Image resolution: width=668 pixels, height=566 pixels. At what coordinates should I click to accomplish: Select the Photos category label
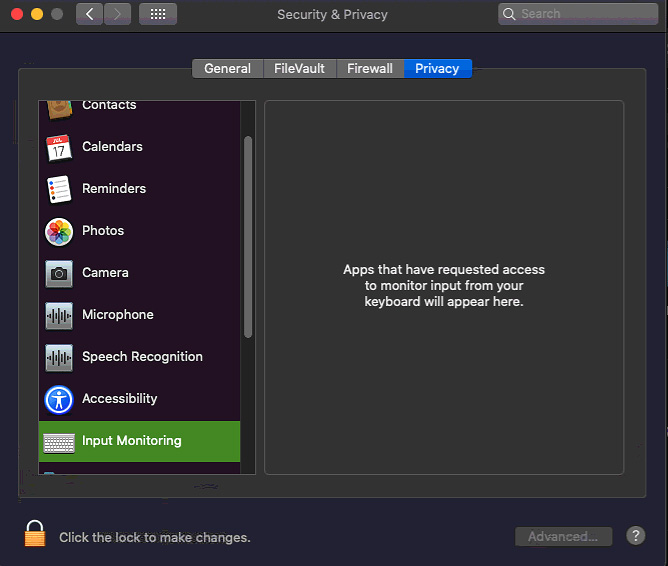(x=103, y=231)
